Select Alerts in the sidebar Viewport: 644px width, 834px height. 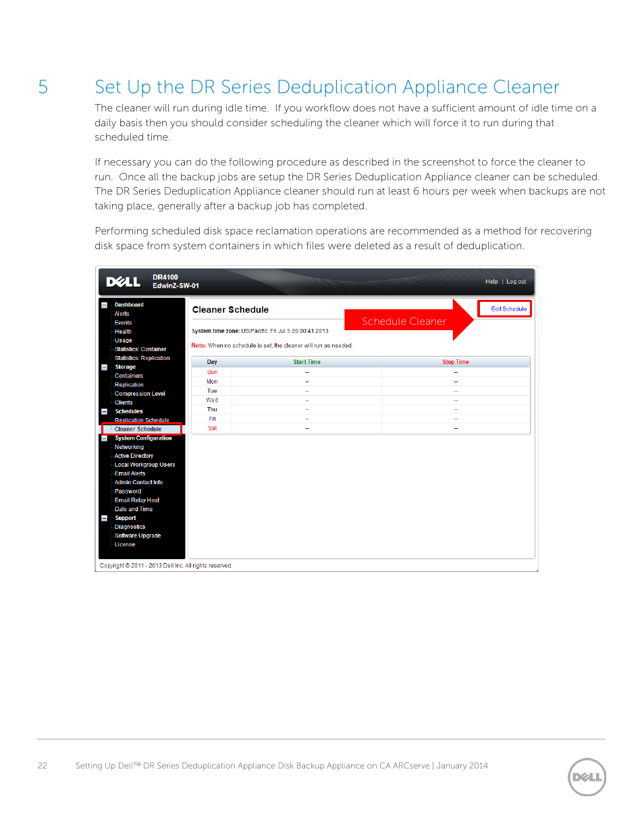click(122, 313)
